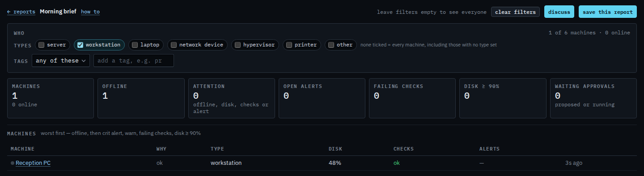Go back via the reports link

click(x=21, y=12)
